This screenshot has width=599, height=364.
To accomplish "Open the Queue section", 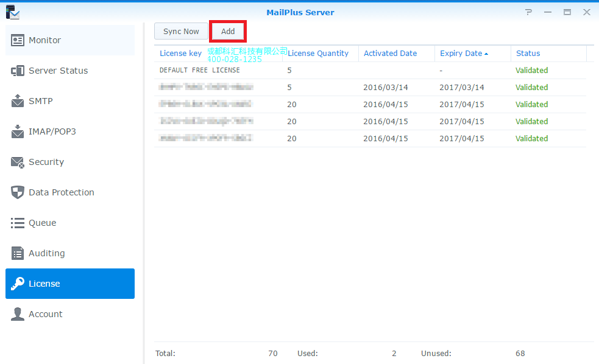I will coord(70,223).
